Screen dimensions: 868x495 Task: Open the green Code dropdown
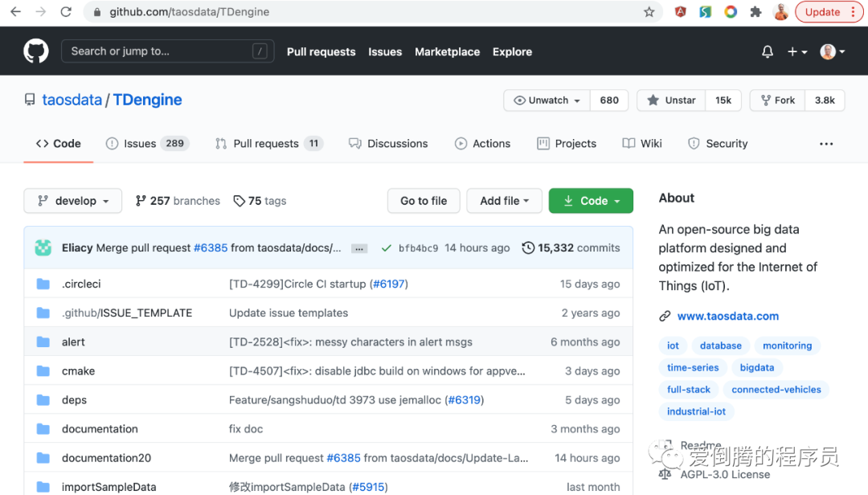point(591,201)
